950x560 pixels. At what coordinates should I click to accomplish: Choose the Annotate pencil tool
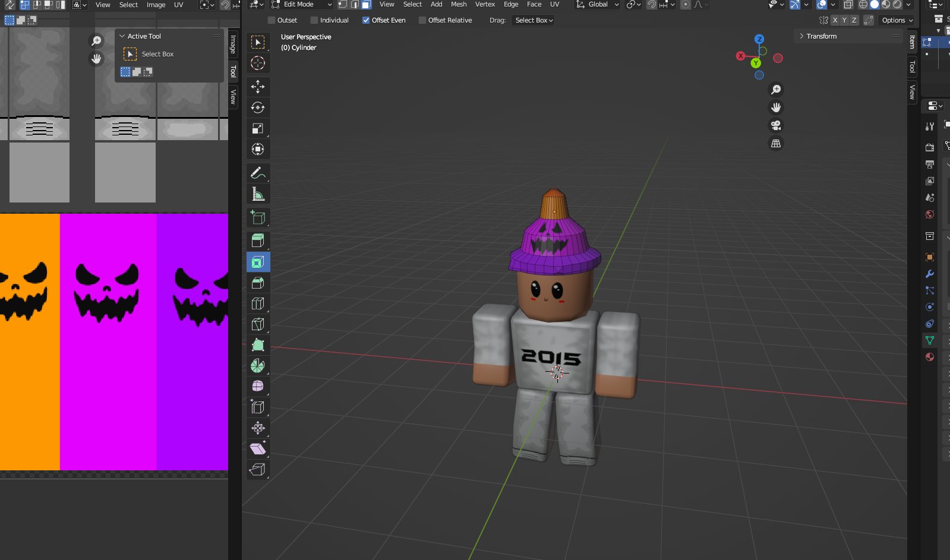click(x=258, y=173)
